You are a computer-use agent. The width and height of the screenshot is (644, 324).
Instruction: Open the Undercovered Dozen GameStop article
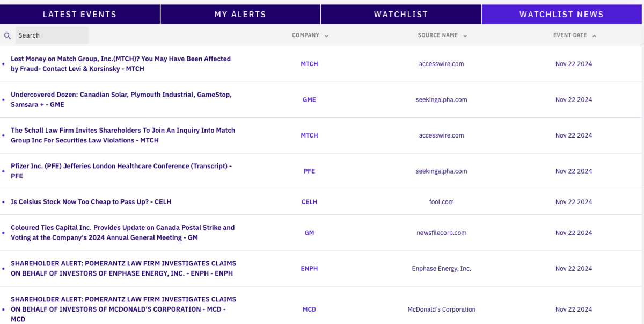click(x=121, y=99)
